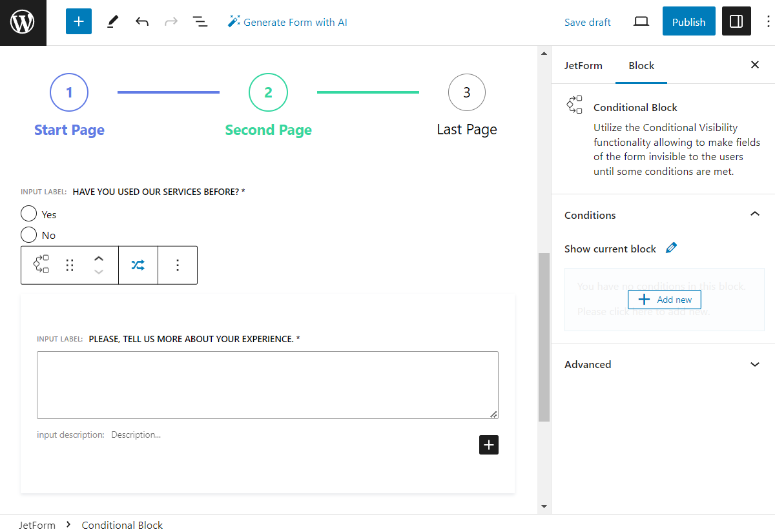Edit the Show current block condition
This screenshot has width=775, height=532.
click(671, 247)
